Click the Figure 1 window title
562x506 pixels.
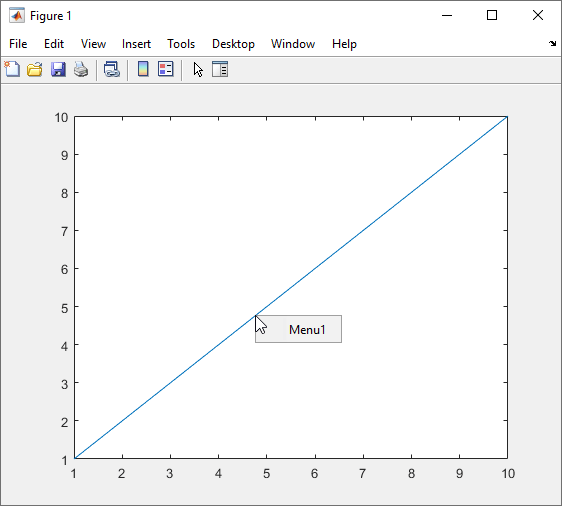click(x=51, y=16)
